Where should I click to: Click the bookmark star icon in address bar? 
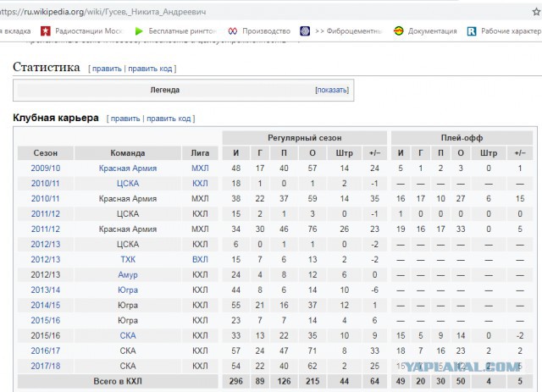537,12
